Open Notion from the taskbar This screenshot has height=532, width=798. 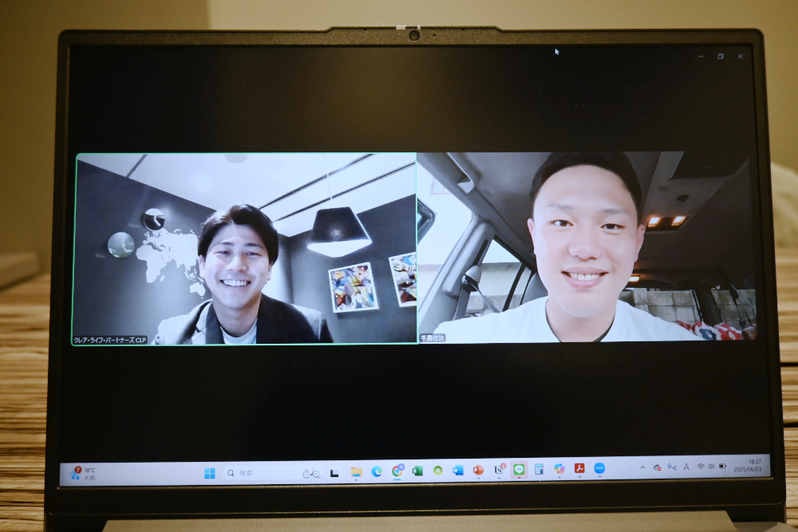click(x=499, y=470)
